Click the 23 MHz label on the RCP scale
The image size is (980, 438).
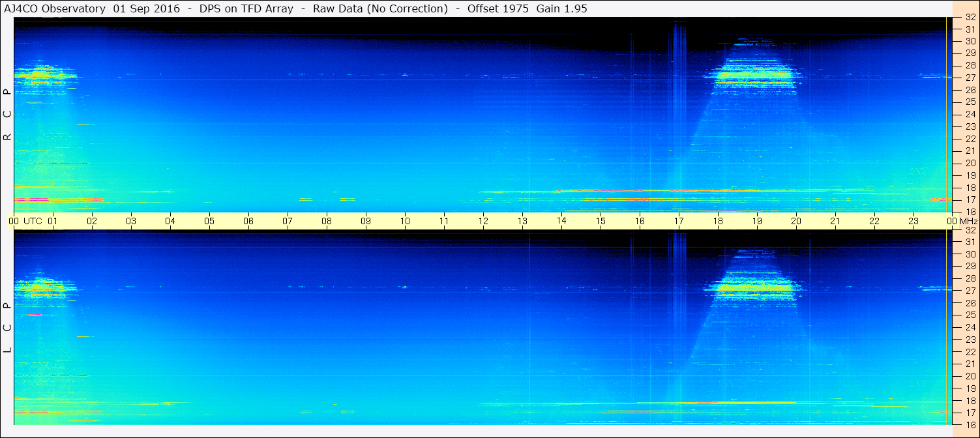point(970,126)
